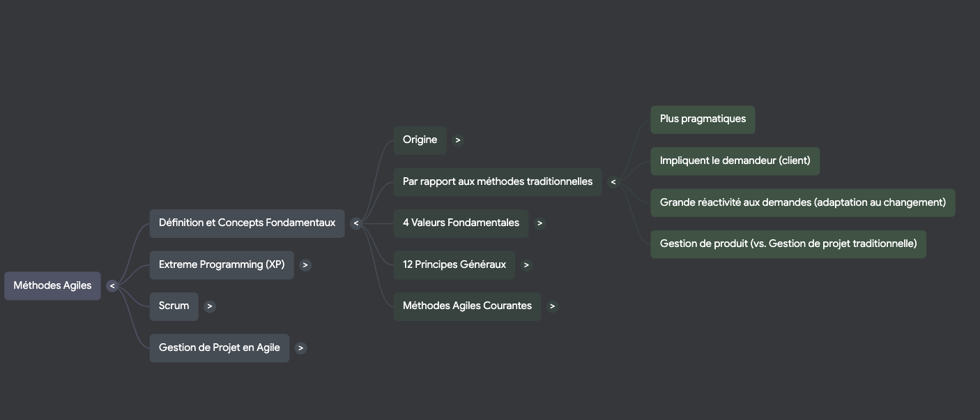Image resolution: width=980 pixels, height=420 pixels.
Task: Select the Méthodes Agiles root box
Action: [52, 286]
